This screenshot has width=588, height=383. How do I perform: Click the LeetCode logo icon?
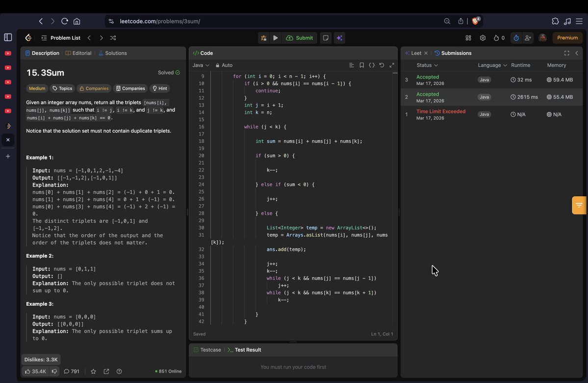pyautogui.click(x=28, y=37)
